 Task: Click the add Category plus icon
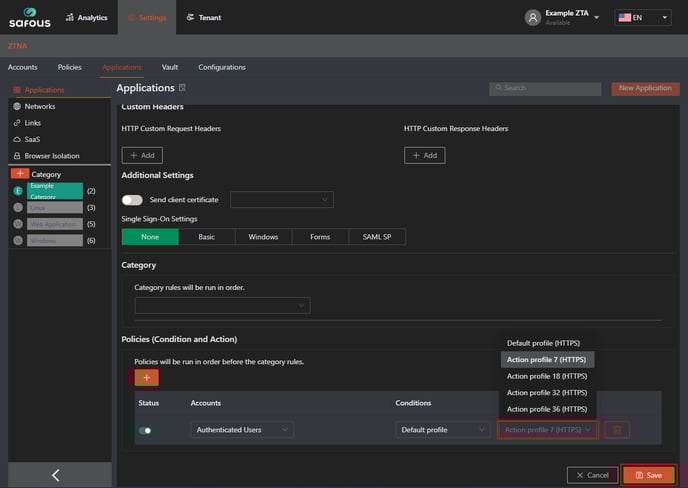coord(19,174)
